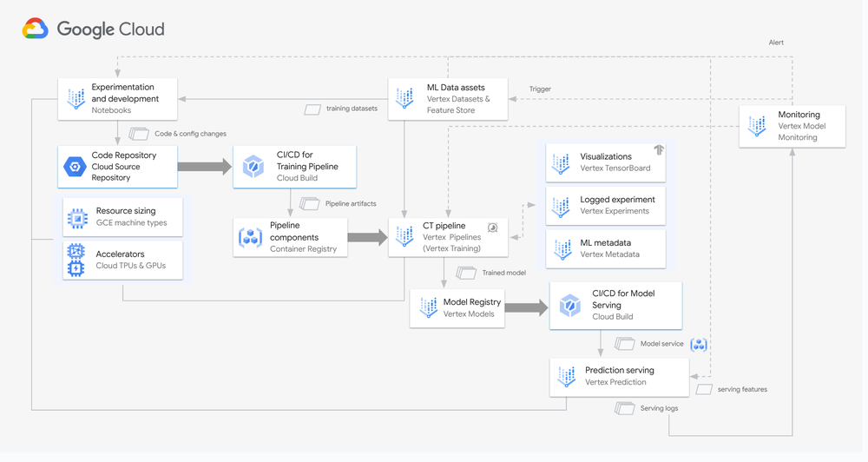
Task: Click the stacked files icon beside Code & config changes
Action: click(x=139, y=134)
